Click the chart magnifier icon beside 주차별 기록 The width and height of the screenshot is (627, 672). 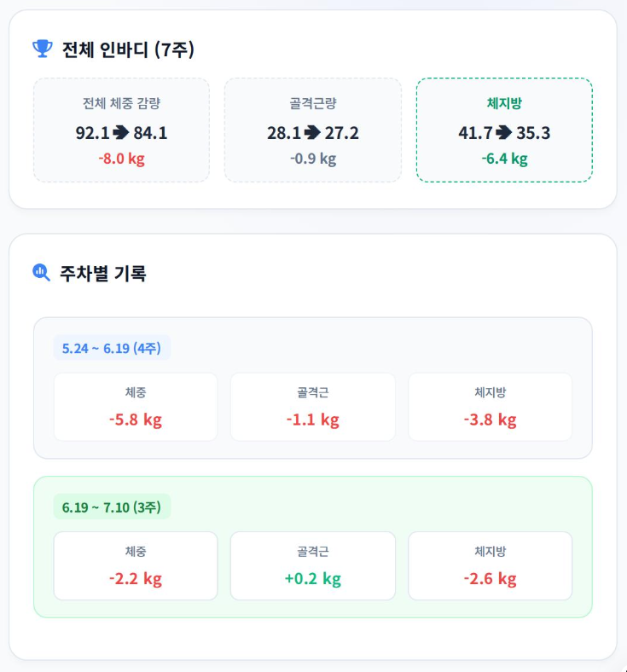41,273
